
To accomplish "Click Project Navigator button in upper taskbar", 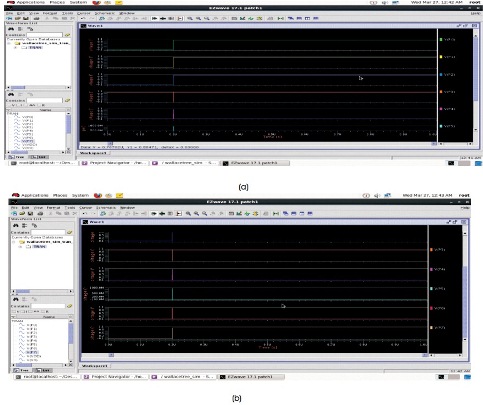I will pyautogui.click(x=114, y=163).
